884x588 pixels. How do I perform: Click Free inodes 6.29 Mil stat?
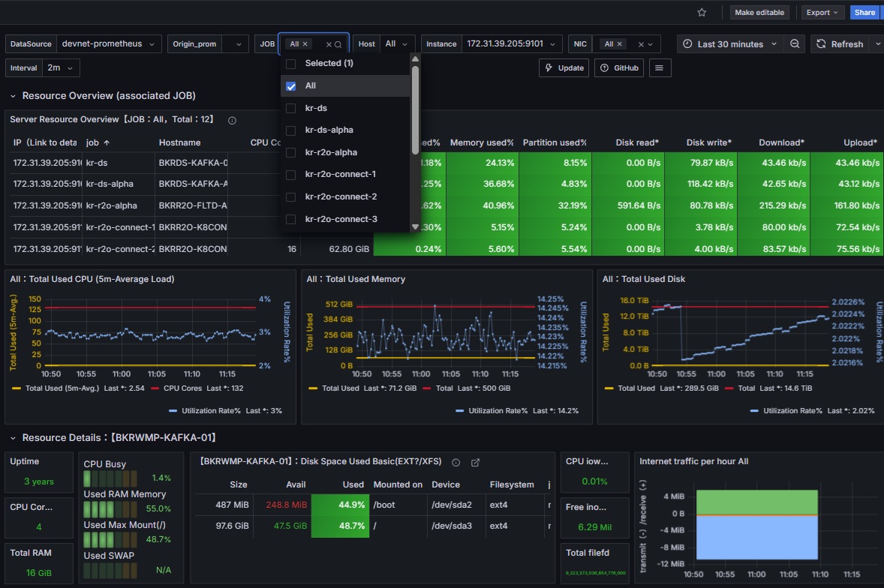click(595, 527)
